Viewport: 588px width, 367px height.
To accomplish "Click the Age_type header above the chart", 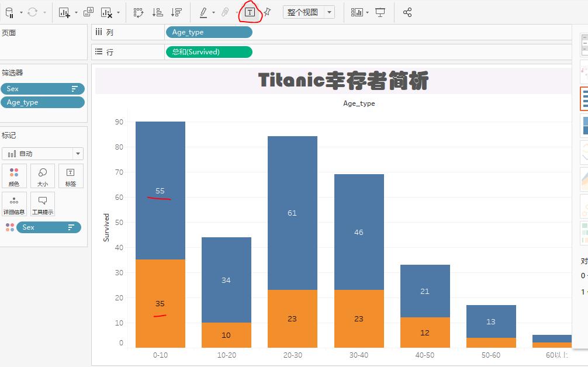I will point(359,103).
